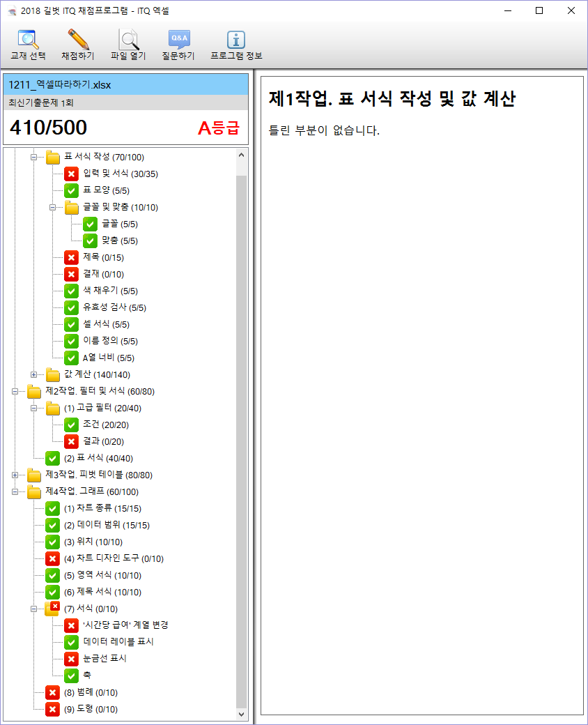Click the 틀린 부분이 없습니다. message
The height and width of the screenshot is (725, 588).
(x=324, y=130)
